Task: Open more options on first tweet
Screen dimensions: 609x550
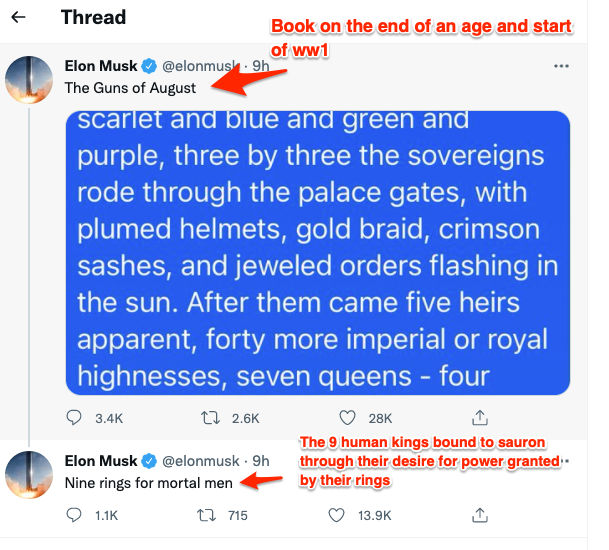Action: [561, 66]
